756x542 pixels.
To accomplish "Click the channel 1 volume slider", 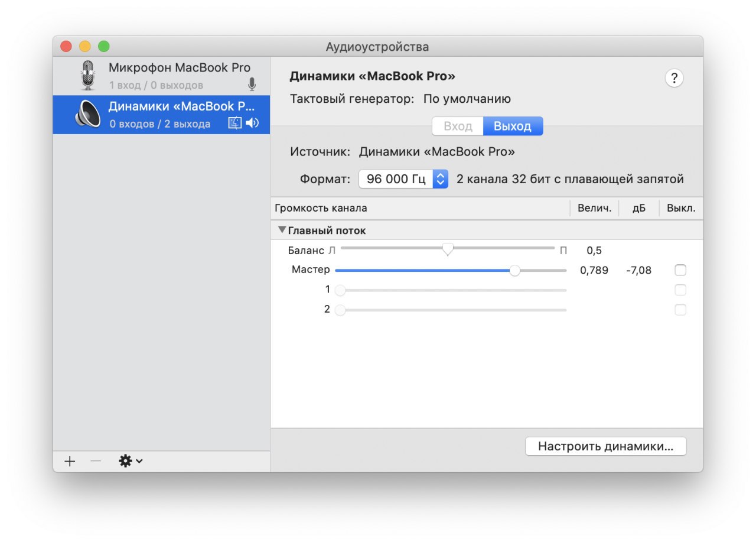I will click(x=451, y=290).
